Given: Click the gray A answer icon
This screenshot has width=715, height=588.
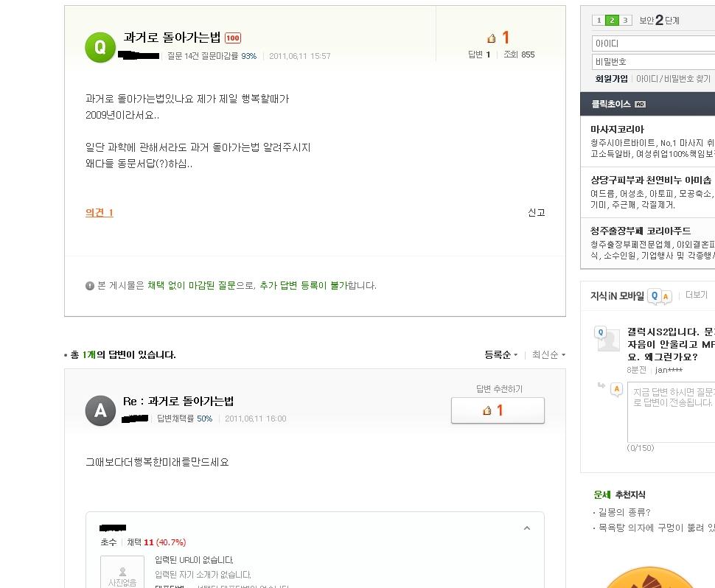Looking at the screenshot, I should click(100, 410).
